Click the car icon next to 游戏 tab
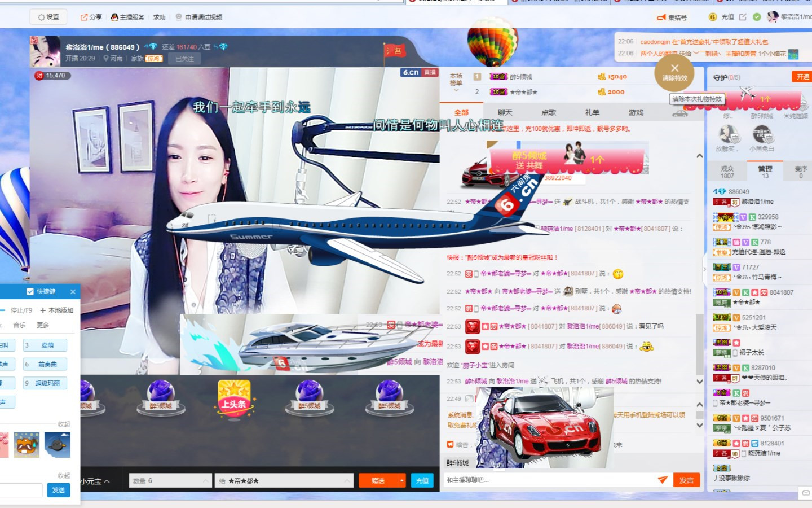This screenshot has width=812, height=508. pyautogui.click(x=680, y=113)
